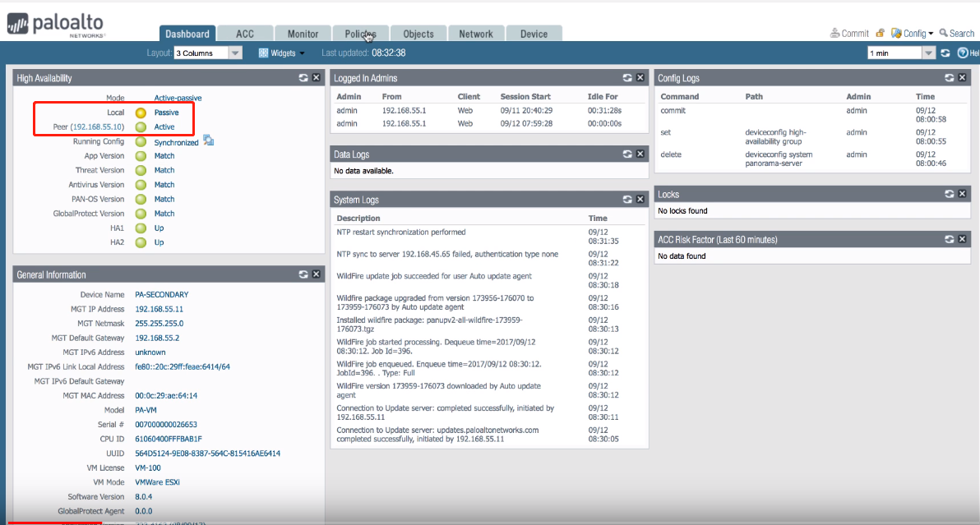
Task: Refresh the System Logs widget
Action: [628, 200]
